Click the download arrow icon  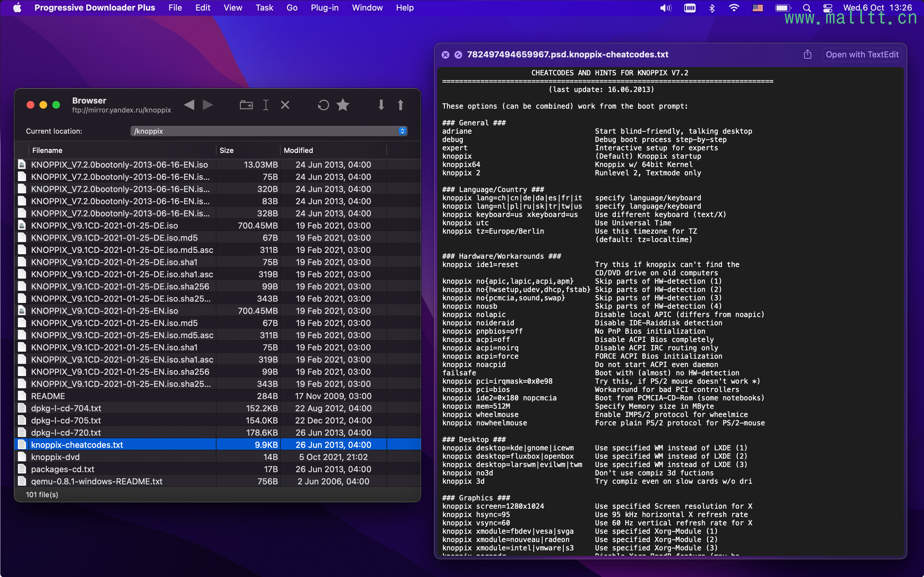point(381,105)
